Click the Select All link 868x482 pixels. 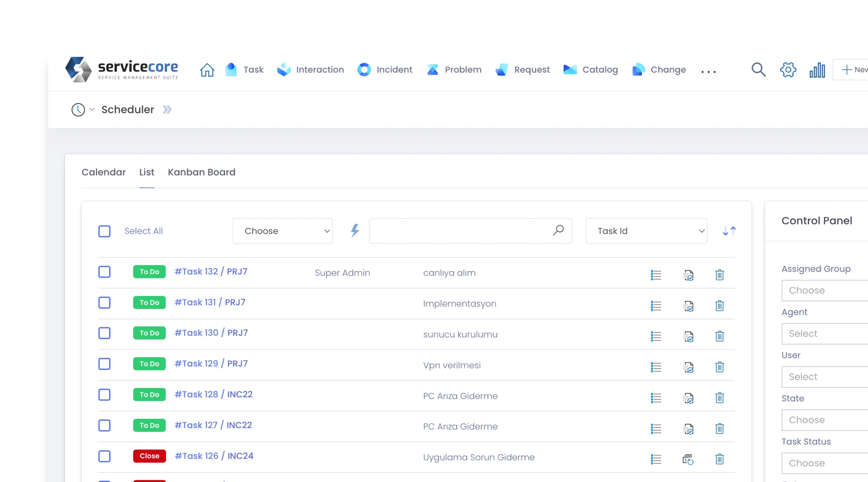point(143,231)
